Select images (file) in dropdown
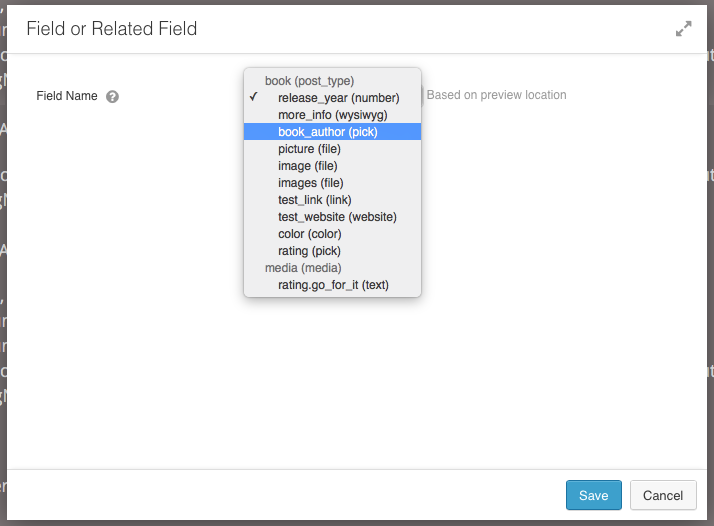The image size is (714, 526). click(332, 183)
